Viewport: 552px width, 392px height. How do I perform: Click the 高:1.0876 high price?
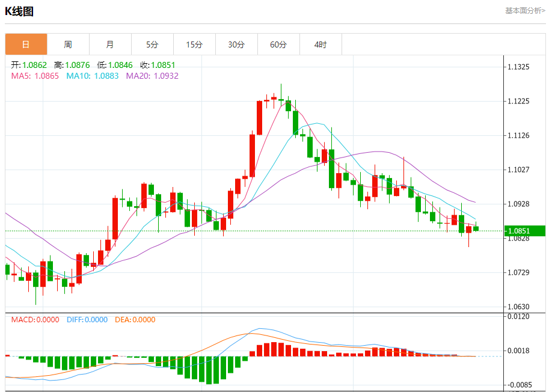(x=72, y=65)
